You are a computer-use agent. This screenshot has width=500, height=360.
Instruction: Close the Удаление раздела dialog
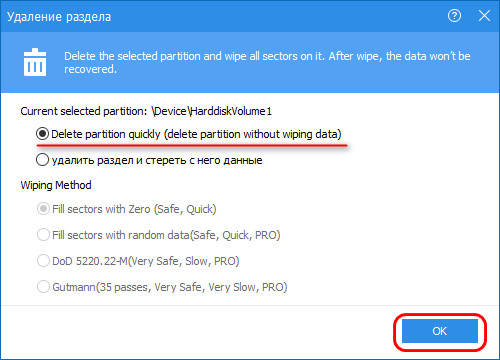coord(484,16)
